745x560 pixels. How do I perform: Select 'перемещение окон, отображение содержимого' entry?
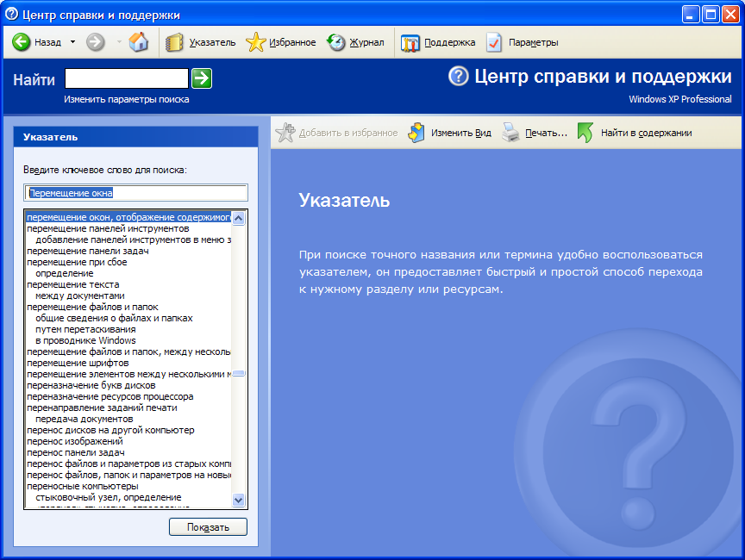(128, 217)
